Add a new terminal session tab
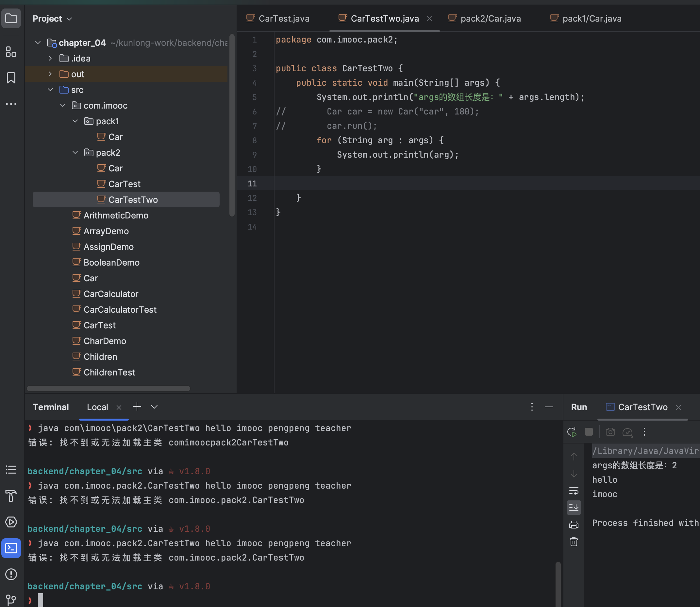The image size is (700, 607). pos(137,407)
